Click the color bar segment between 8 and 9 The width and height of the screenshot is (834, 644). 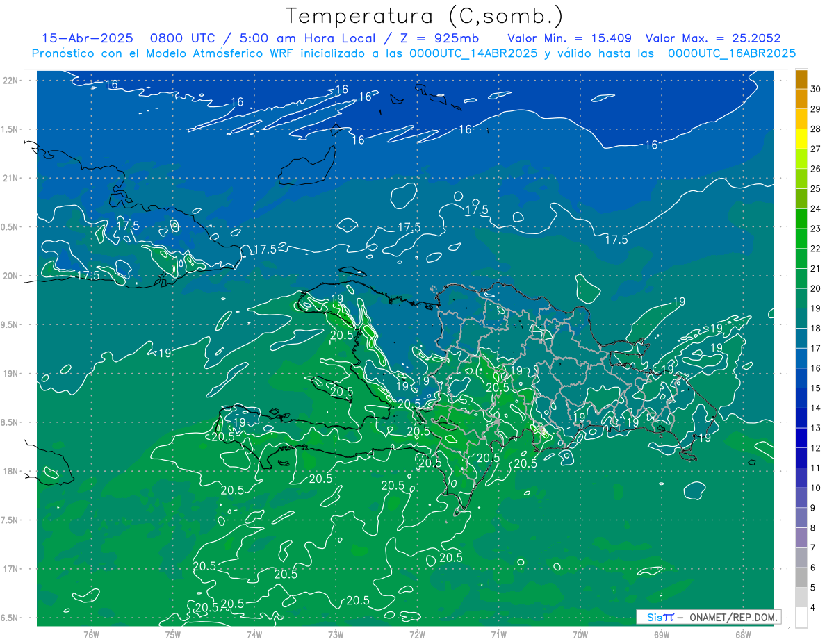point(801,518)
